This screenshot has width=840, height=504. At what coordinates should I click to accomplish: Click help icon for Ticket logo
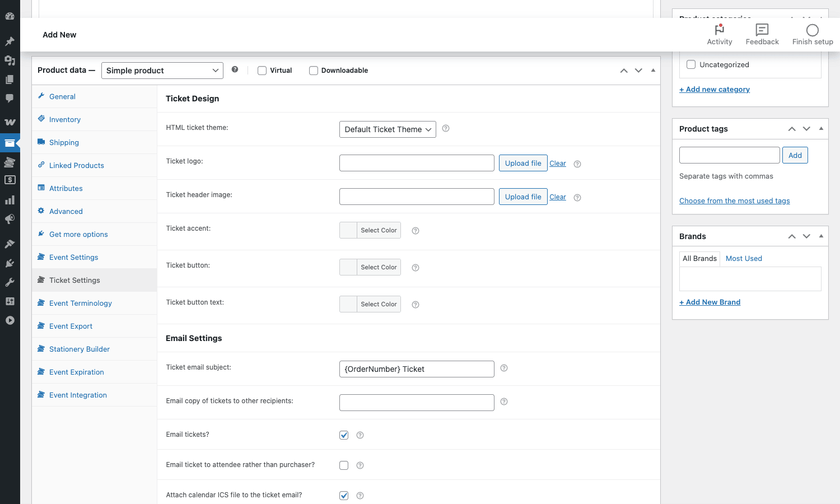577,164
